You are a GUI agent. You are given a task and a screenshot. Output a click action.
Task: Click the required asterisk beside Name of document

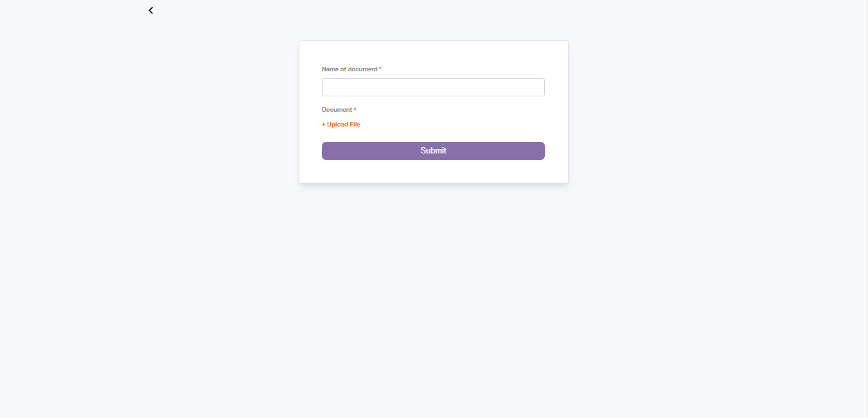380,69
